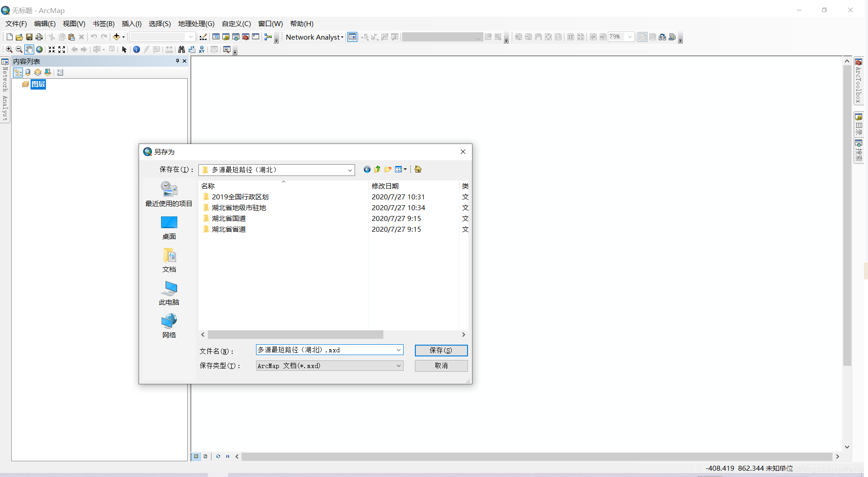Click the 取消 button
This screenshot has height=477, width=868.
pyautogui.click(x=441, y=366)
